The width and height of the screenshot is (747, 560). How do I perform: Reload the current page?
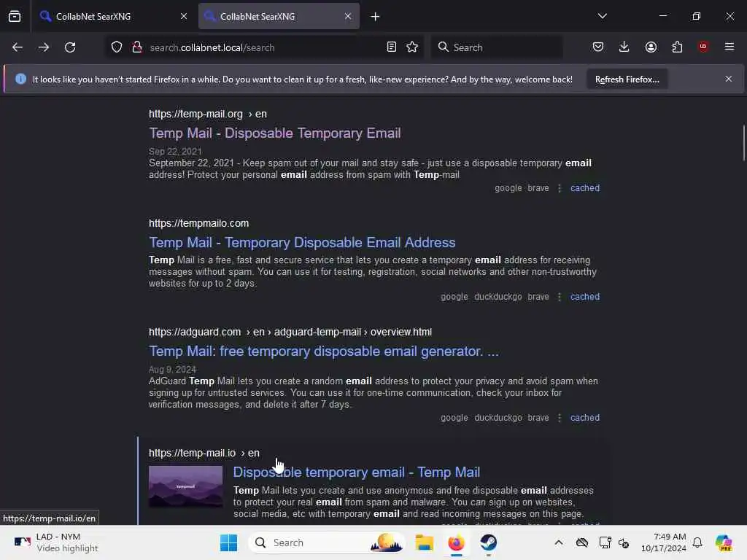click(70, 47)
